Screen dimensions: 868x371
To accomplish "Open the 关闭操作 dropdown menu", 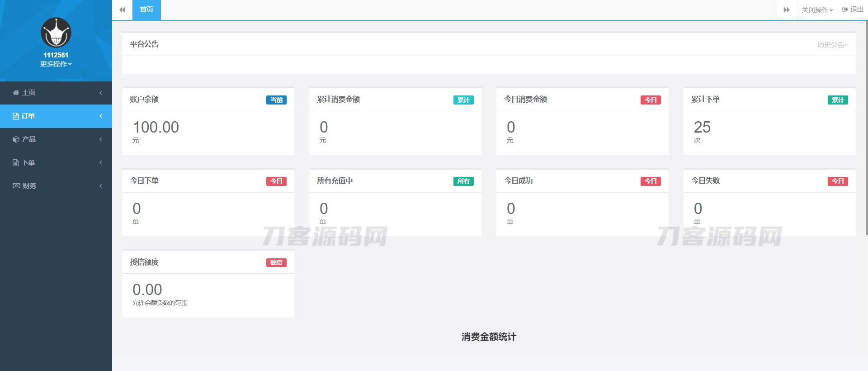I will point(817,10).
